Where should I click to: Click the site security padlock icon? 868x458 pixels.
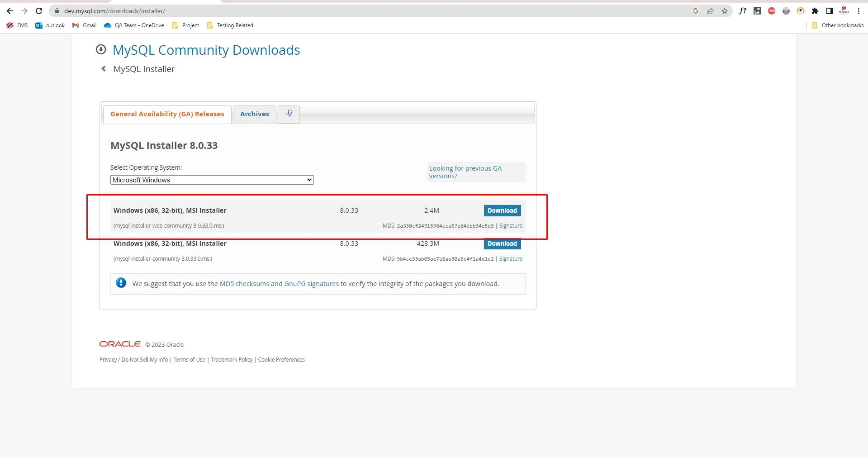(57, 11)
